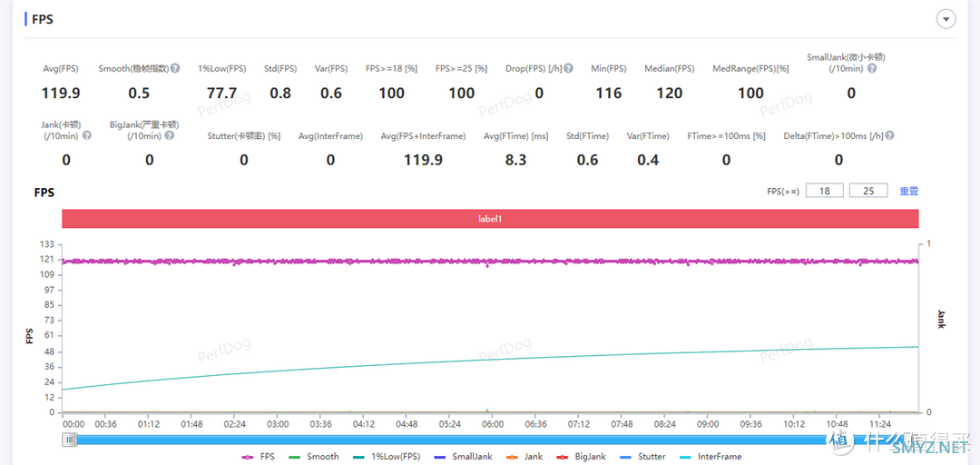Viewport: 980px width, 465px height.
Task: Click the 1%Low(FPS) value 77.7
Action: tap(222, 94)
